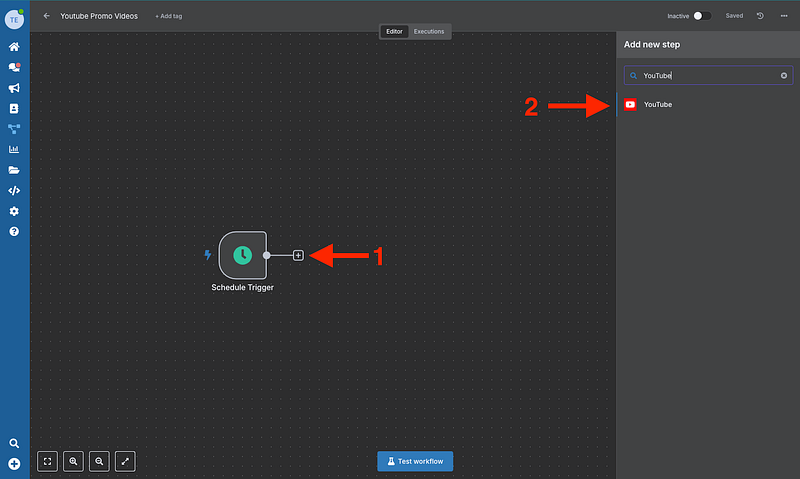Click the plus connector after Schedule Trigger
This screenshot has width=800, height=479.
[298, 256]
